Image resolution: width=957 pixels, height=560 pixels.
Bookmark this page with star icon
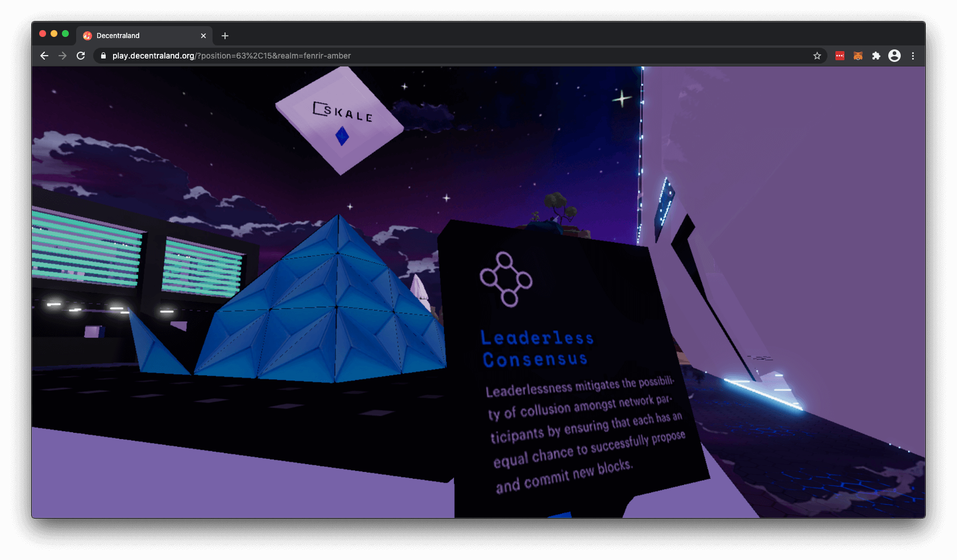(x=817, y=56)
